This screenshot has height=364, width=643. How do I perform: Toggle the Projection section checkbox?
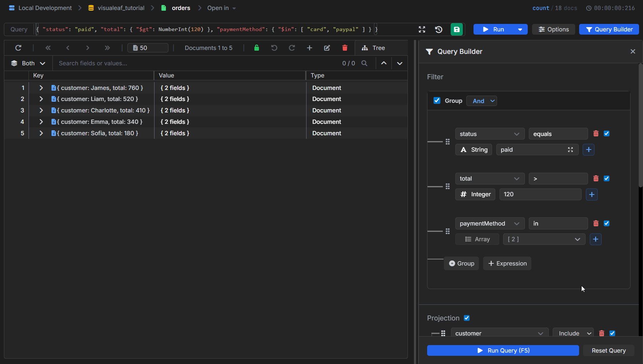click(467, 318)
